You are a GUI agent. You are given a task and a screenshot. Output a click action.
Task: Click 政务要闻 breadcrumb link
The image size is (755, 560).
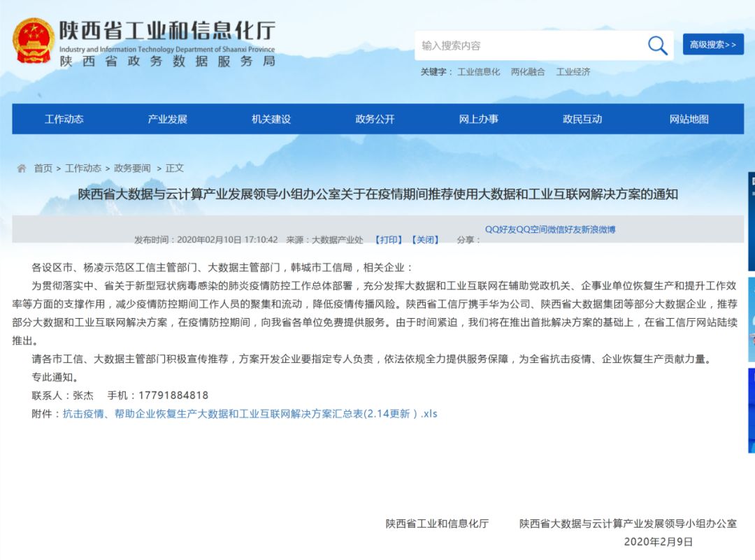point(132,168)
